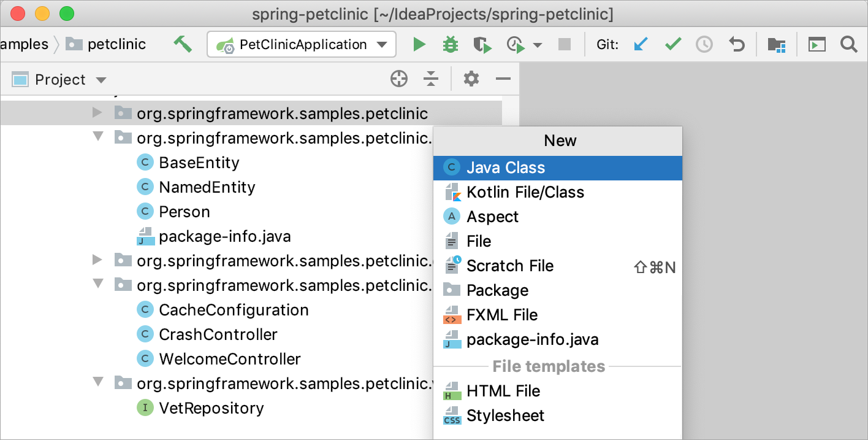Open the Project view selector dropdown
This screenshot has width=868, height=440.
pyautogui.click(x=59, y=80)
